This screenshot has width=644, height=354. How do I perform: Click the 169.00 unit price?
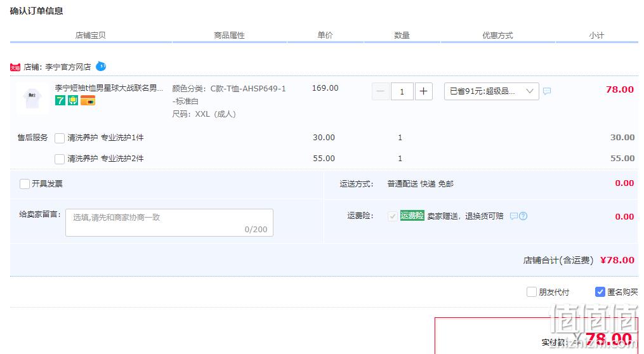(325, 88)
